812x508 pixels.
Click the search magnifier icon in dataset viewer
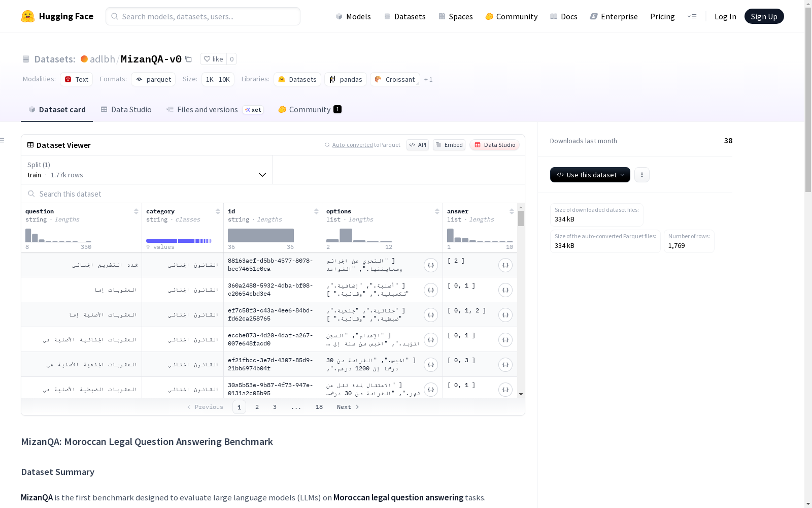point(31,194)
